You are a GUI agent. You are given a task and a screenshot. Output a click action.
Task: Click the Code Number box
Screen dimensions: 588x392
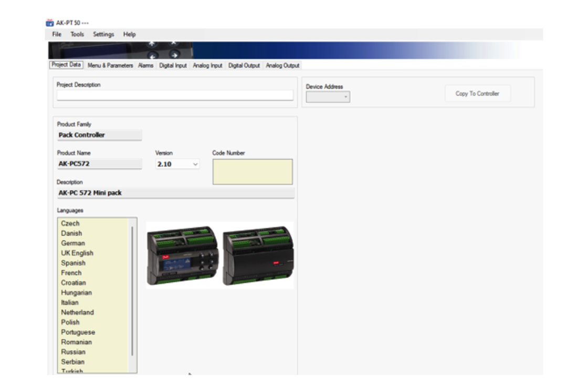tap(252, 172)
